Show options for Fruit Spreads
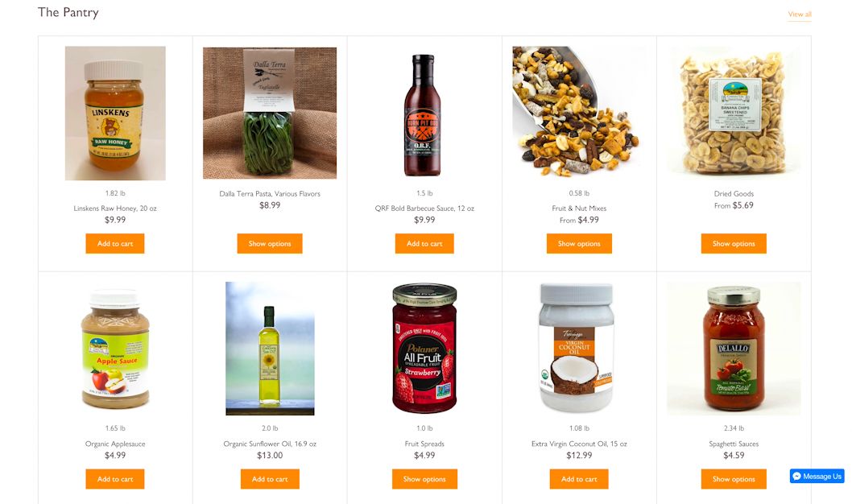Image resolution: width=852 pixels, height=504 pixels. point(424,479)
